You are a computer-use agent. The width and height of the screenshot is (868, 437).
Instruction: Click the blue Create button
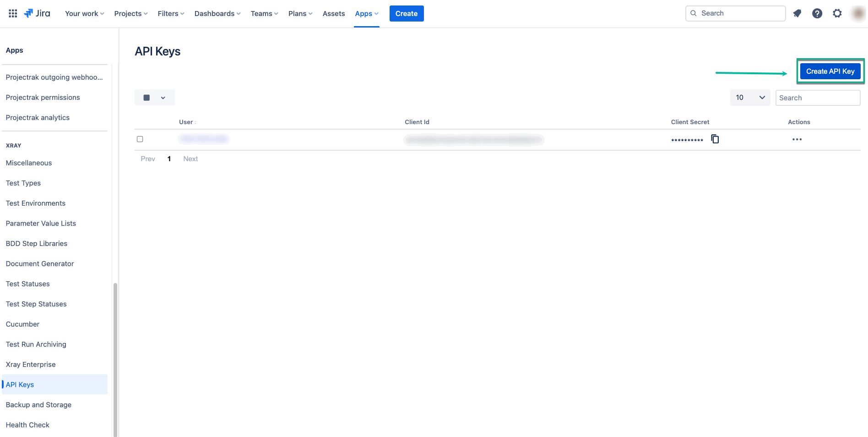click(406, 13)
